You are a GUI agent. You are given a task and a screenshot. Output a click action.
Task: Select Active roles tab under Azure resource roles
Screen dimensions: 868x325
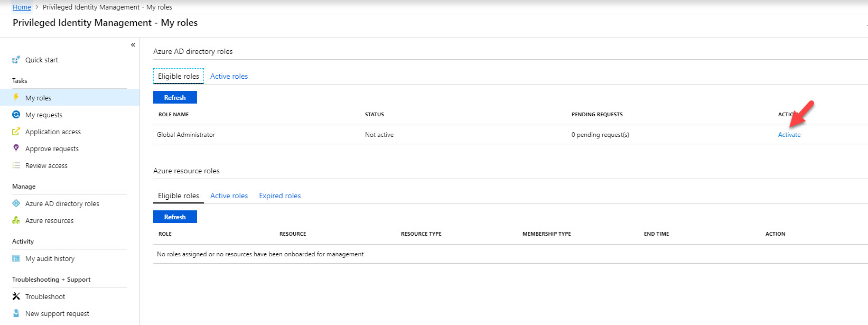pos(229,196)
